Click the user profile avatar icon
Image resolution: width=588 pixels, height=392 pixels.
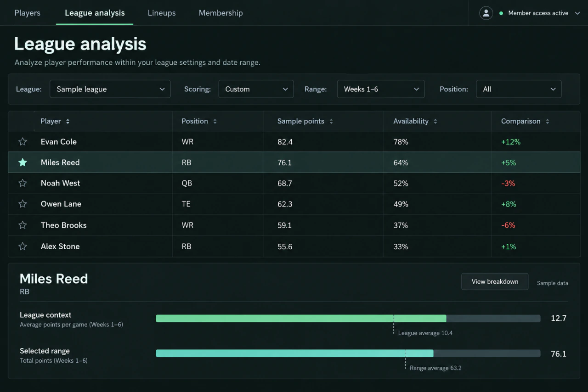486,13
